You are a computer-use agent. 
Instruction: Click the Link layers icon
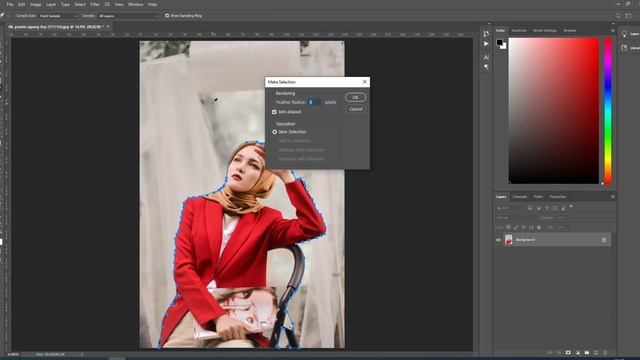click(549, 353)
